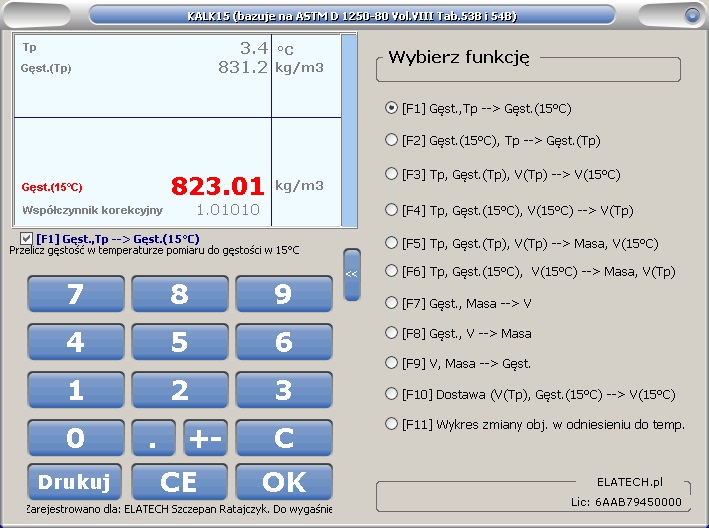Viewport: 709px width, 528px height.
Task: Collapse the function panel with << button
Action: [x=352, y=274]
